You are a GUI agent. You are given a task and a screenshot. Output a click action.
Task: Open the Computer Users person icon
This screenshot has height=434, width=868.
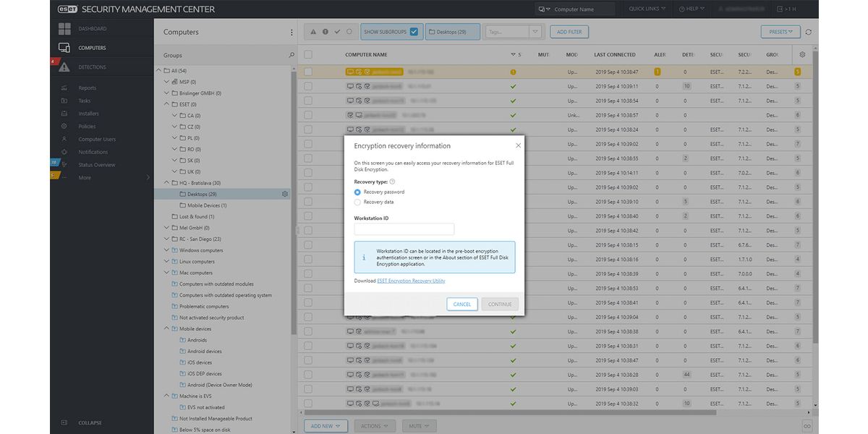(x=64, y=139)
